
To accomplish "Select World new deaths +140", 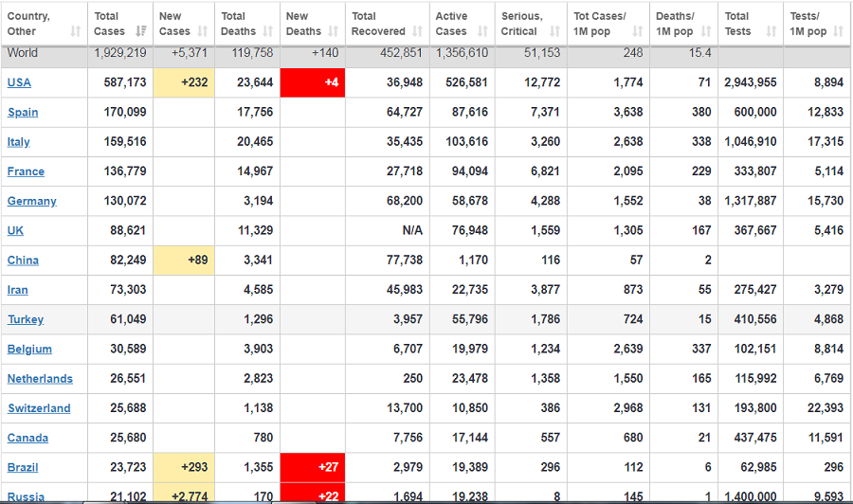I will tap(325, 53).
